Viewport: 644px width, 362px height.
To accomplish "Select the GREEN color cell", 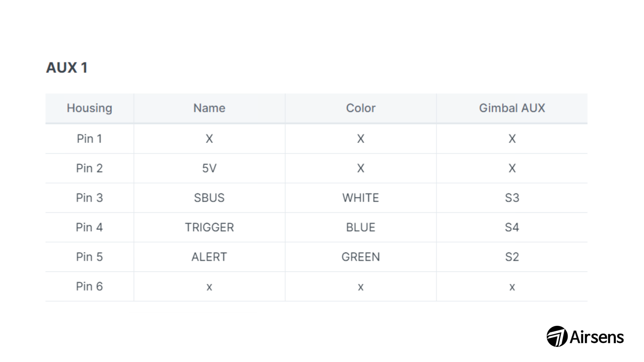I will [361, 257].
